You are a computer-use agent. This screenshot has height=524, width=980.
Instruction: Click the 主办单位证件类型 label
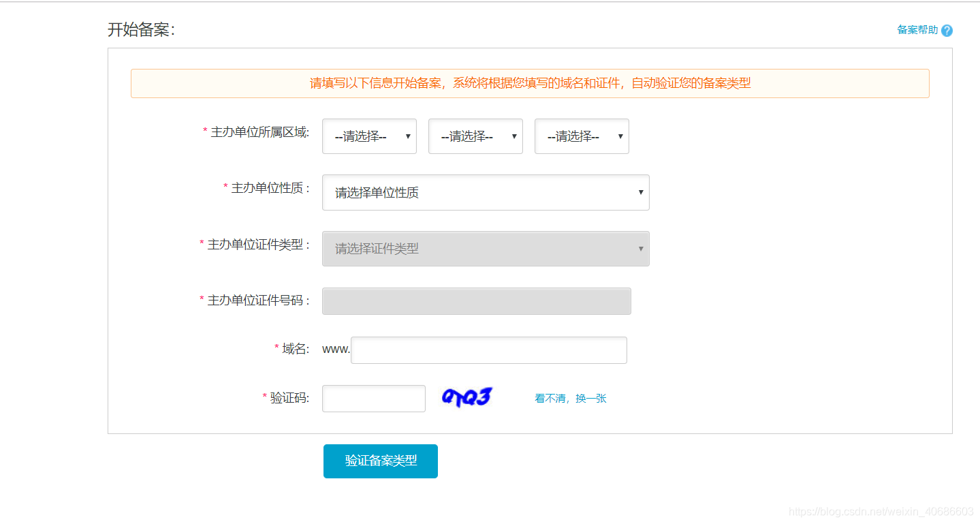[x=258, y=244]
